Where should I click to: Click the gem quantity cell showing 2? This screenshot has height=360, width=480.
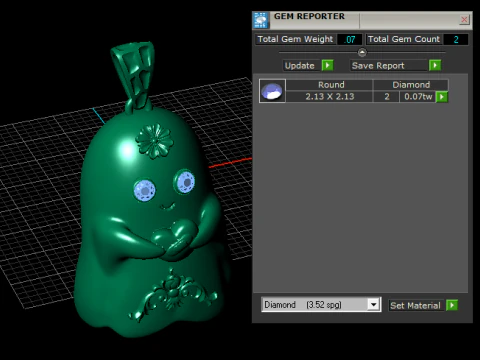[387, 97]
